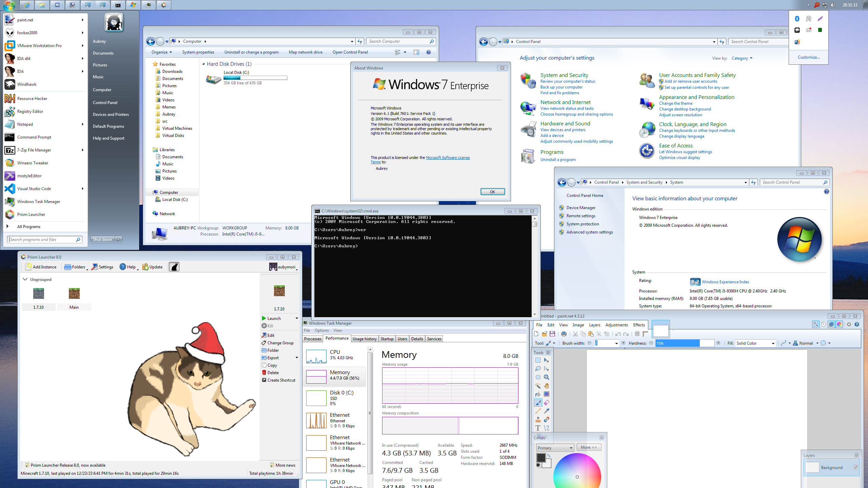Viewport: 868px width, 488px height.
Task: Click Add Instance in Prism Launcher
Action: 41,267
